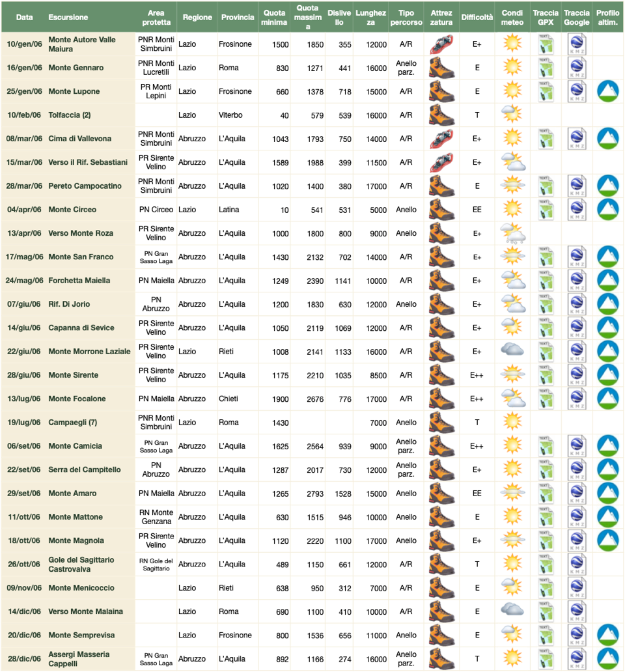Click the Regione column header
Viewport: 625px width, 672px height.
point(197,18)
